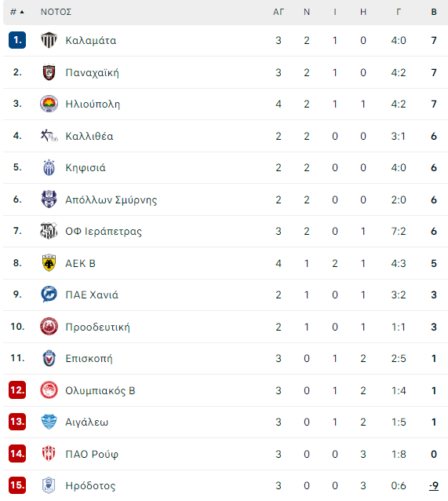Sort standings by the Β points column
Image resolution: width=448 pixels, height=501 pixels.
tap(434, 12)
